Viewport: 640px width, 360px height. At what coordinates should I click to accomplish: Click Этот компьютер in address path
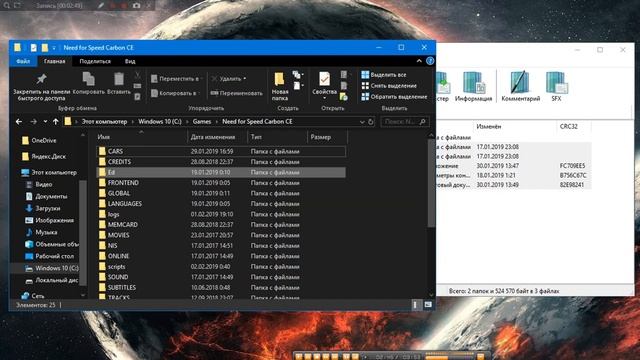click(104, 122)
